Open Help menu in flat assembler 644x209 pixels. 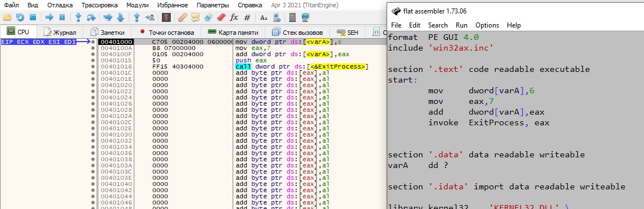coord(514,25)
